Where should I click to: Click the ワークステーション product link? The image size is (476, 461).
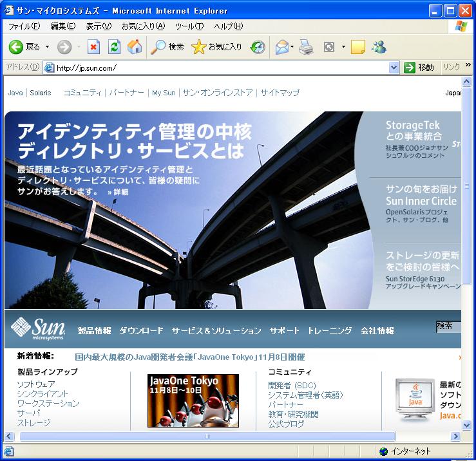click(x=48, y=403)
